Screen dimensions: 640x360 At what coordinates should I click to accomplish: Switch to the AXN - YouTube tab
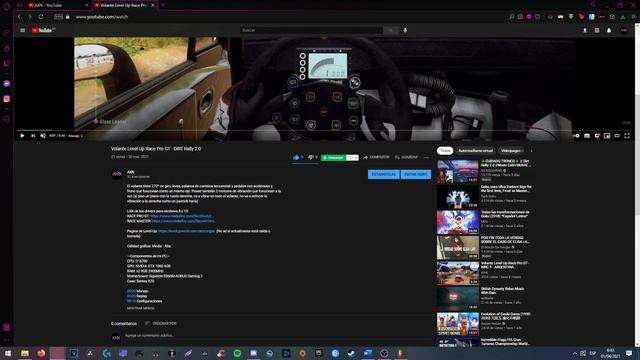pos(56,5)
